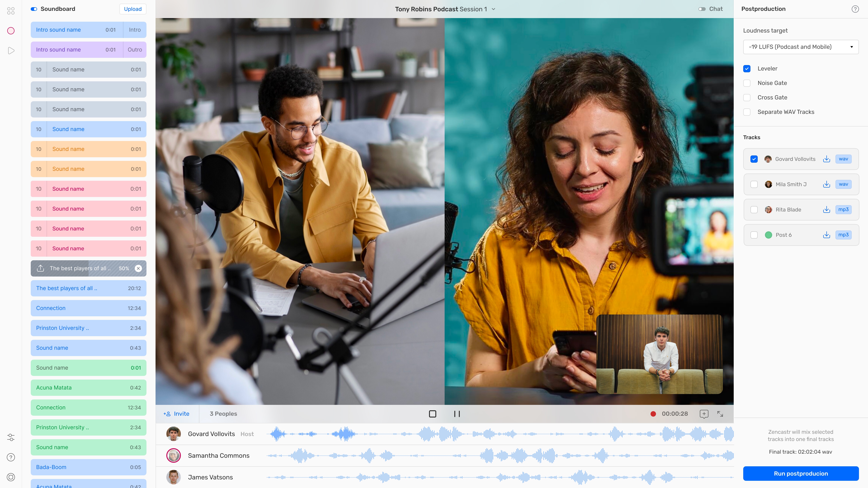This screenshot has width=868, height=488.
Task: Open the Loudness target dropdown
Action: pos(801,47)
